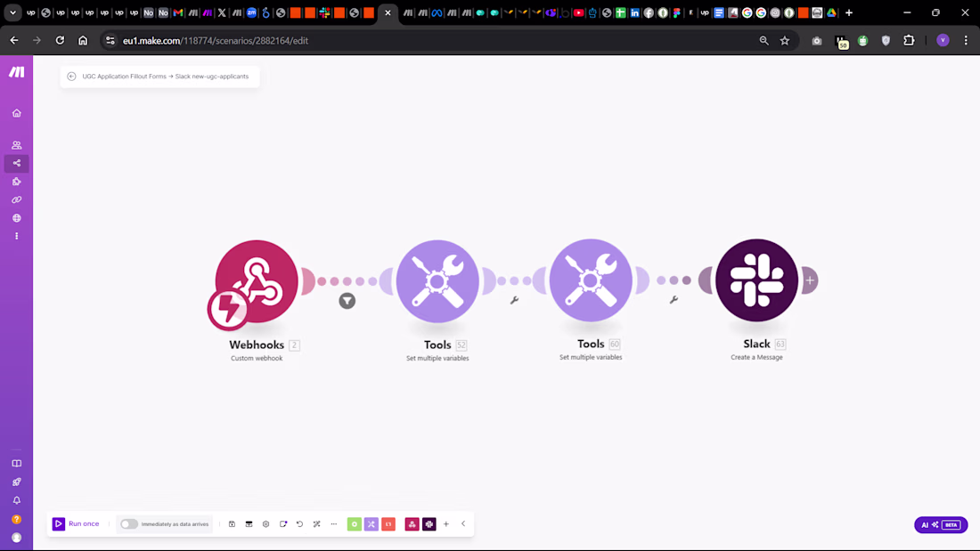
Task: Open Notifications bell icon
Action: (x=17, y=500)
